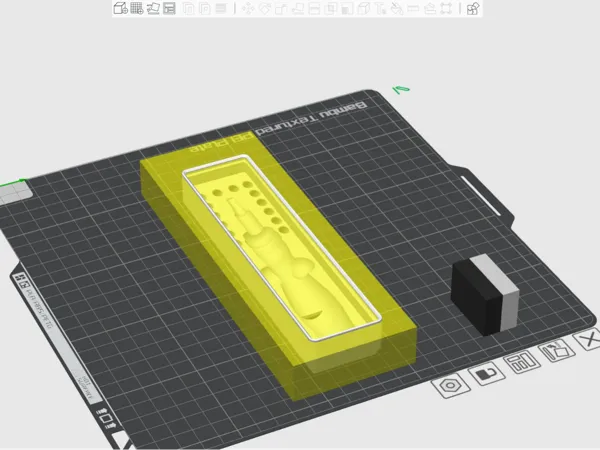Arrange objects on this plate icon
Viewport: 600px width, 450px height.
point(522,361)
